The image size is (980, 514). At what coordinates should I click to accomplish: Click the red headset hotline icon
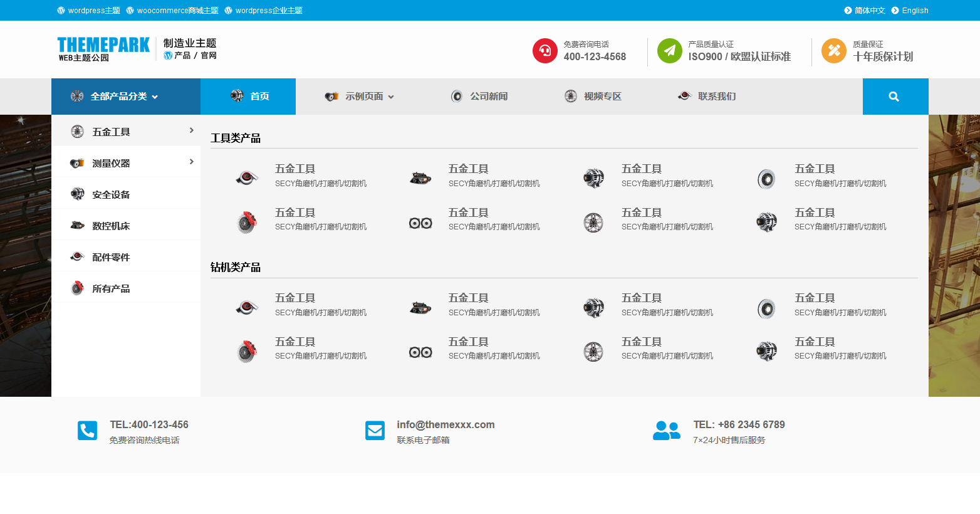click(545, 51)
